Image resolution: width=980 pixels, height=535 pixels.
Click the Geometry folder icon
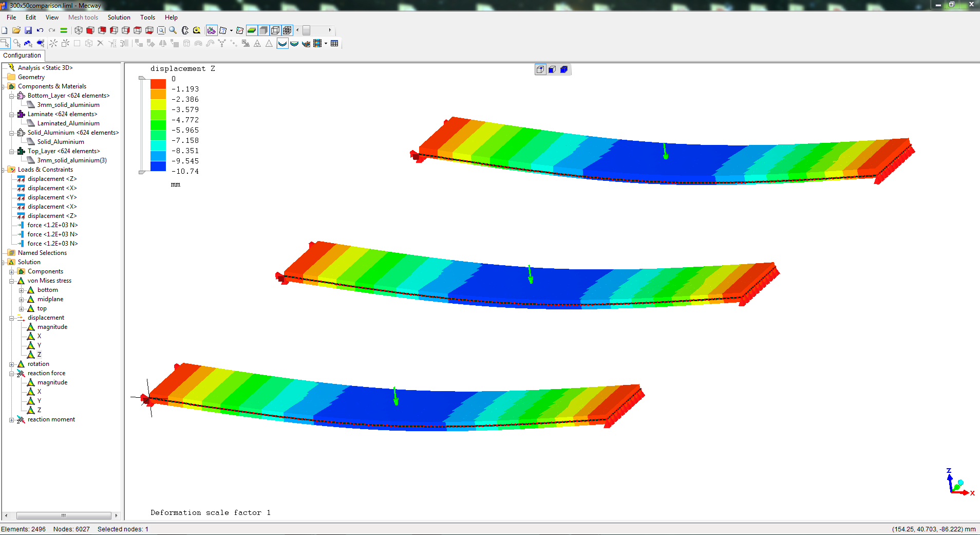tap(11, 77)
